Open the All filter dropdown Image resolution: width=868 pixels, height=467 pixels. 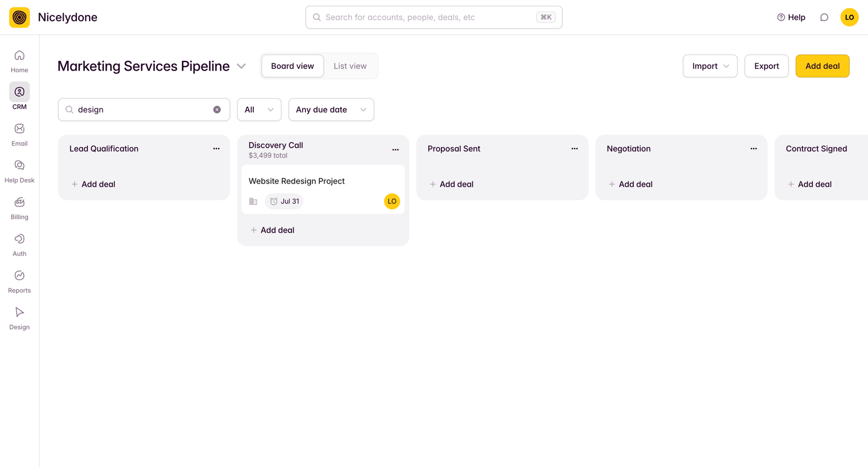[x=259, y=110]
